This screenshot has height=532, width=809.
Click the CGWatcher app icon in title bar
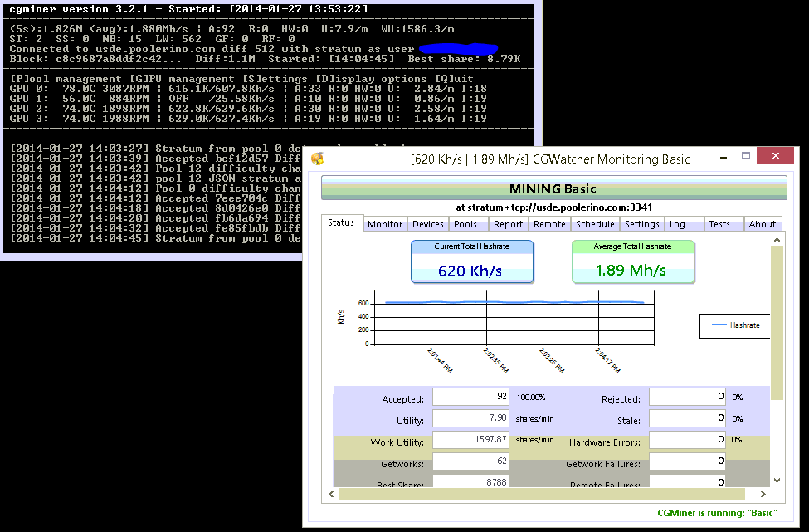317,159
